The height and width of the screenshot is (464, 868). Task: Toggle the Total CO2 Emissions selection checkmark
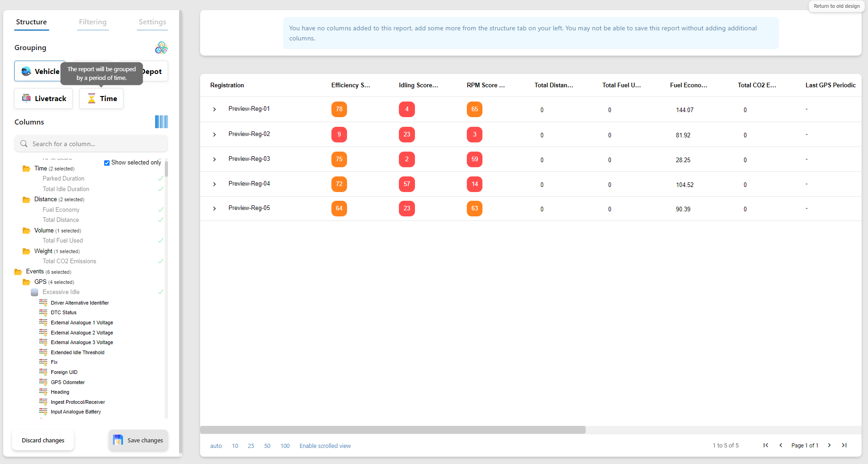click(x=160, y=261)
